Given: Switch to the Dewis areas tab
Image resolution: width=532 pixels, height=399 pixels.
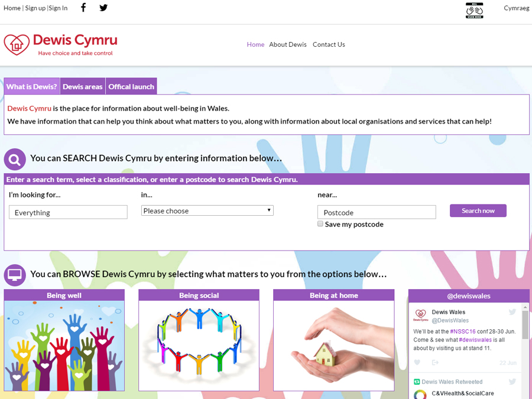Looking at the screenshot, I should tap(82, 86).
